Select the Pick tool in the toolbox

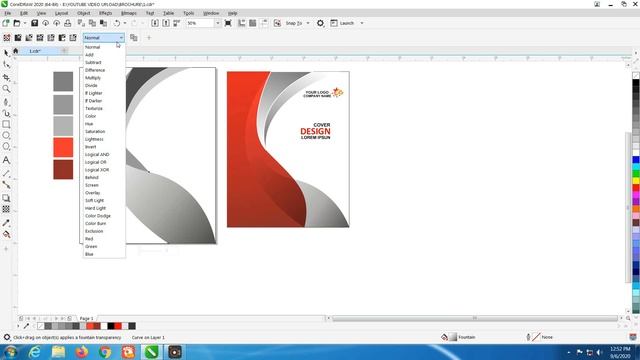click(x=6, y=53)
